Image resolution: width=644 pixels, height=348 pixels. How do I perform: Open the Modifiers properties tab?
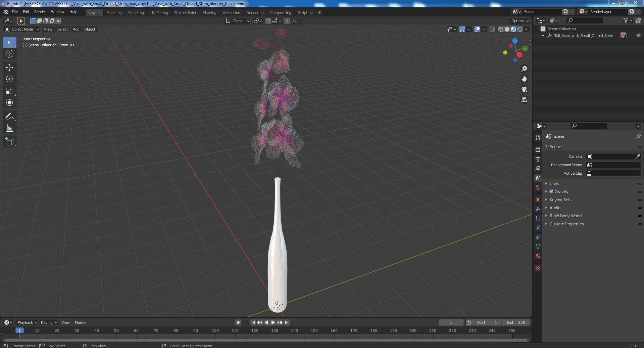(538, 209)
